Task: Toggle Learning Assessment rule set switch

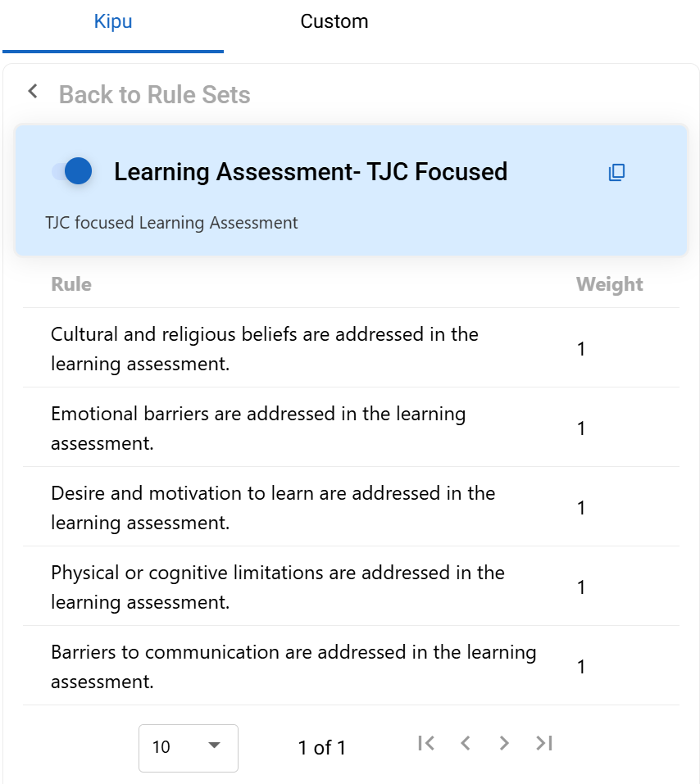Action: tap(73, 171)
